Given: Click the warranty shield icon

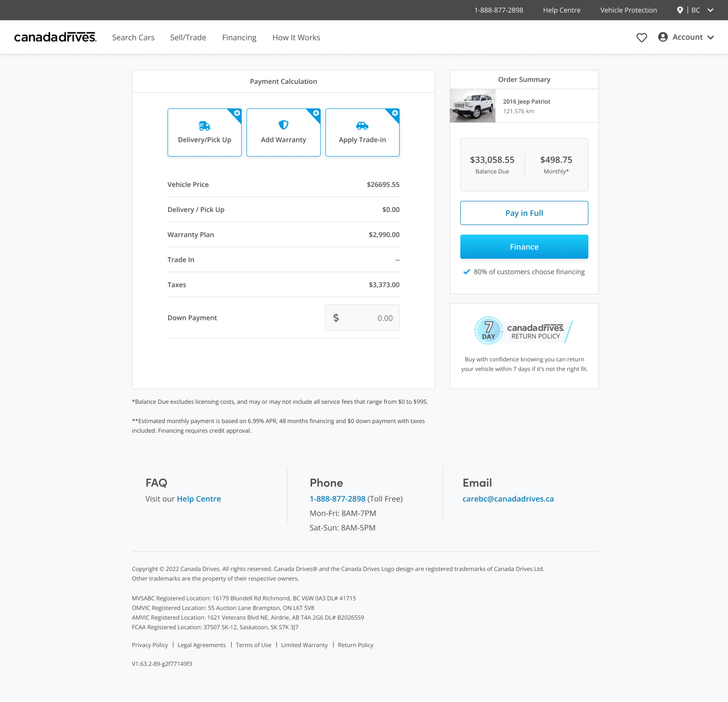Looking at the screenshot, I should (283, 125).
